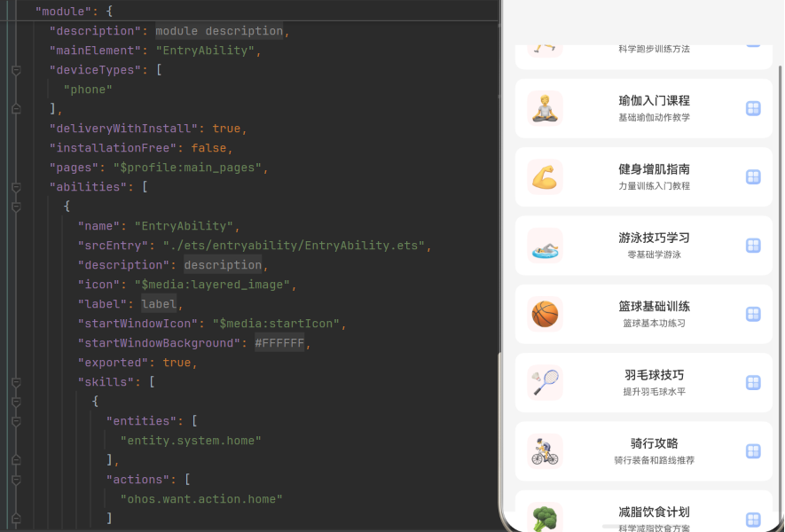Tap the grid icon on 瑜伽入门课程 card
Image resolution: width=785 pixels, height=532 pixels.
coord(753,108)
